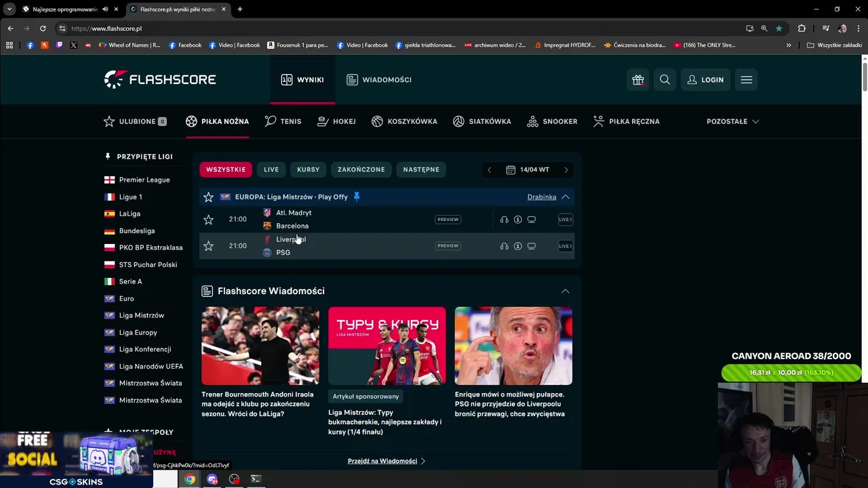Select the WSZYSTKIE filter
The image size is (868, 488).
tap(226, 169)
